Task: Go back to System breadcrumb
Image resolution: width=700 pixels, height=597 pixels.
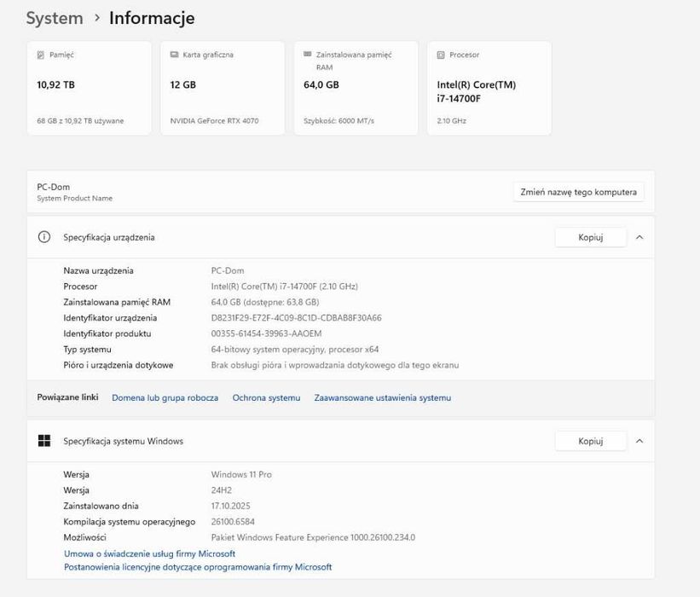Action: (x=55, y=18)
